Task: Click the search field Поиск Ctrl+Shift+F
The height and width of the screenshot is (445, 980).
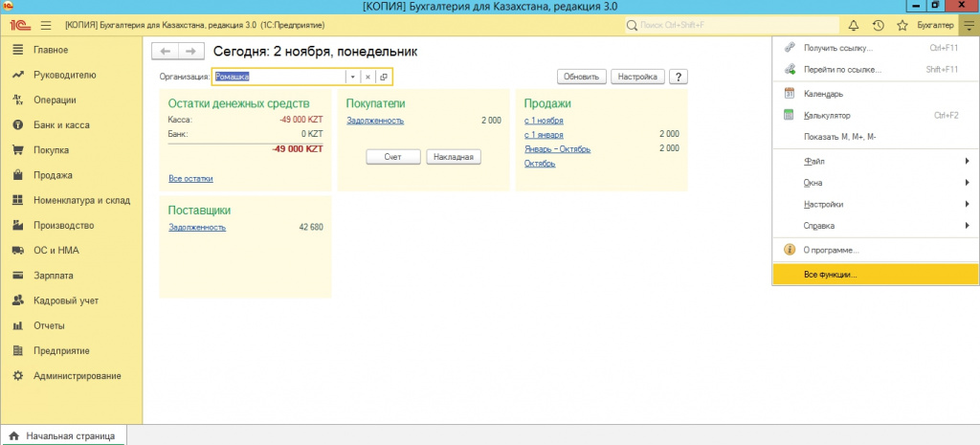Action: point(732,26)
